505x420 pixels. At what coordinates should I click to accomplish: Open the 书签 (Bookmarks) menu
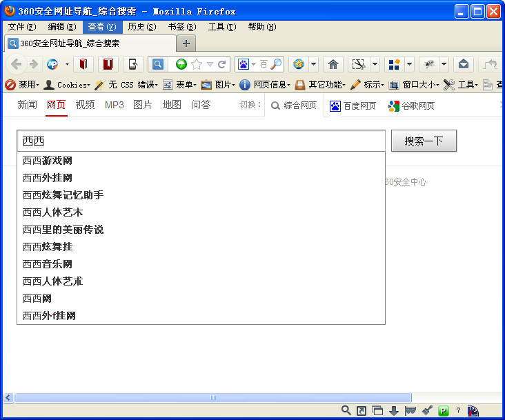[182, 27]
